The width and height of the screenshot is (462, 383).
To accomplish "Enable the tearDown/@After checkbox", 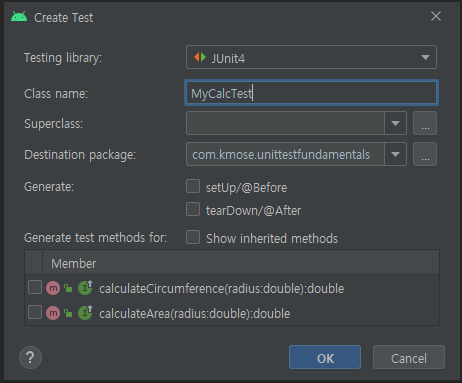I will 193,209.
